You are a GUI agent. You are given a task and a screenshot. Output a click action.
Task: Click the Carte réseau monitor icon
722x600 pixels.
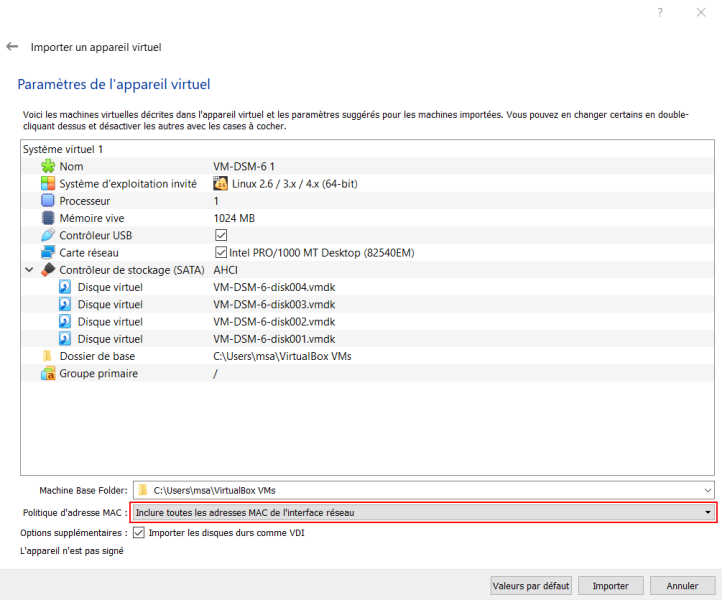pos(48,253)
